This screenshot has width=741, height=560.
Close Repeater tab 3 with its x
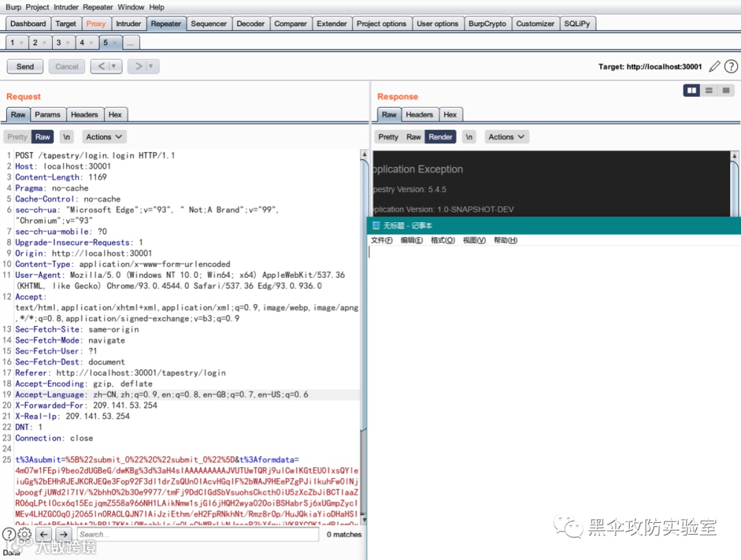coord(67,43)
